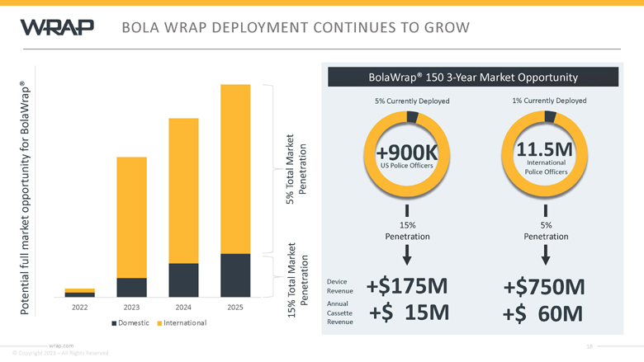Click the 2023 International bar segment

pos(131,217)
